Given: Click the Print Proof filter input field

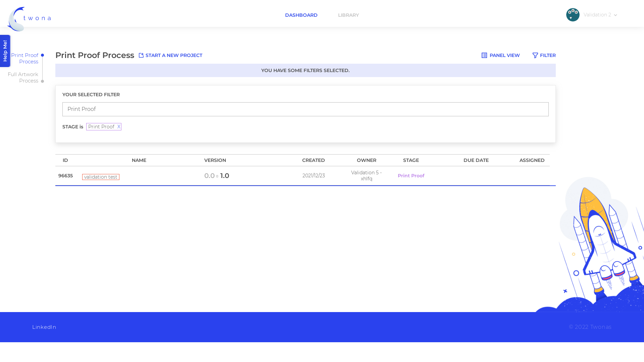Looking at the screenshot, I should (x=305, y=109).
